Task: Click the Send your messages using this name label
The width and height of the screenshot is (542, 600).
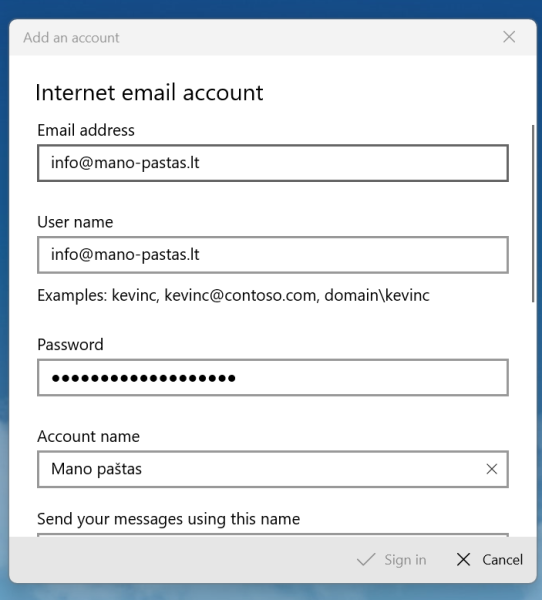Action: (x=168, y=519)
